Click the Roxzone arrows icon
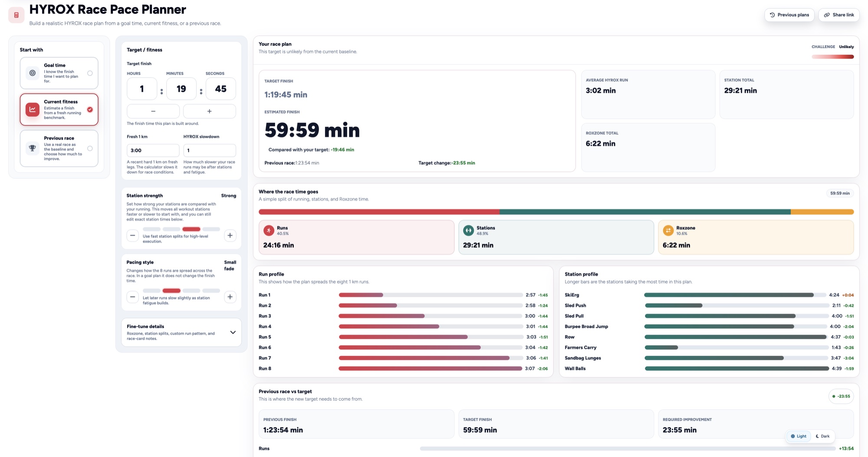The height and width of the screenshot is (457, 868). click(668, 230)
